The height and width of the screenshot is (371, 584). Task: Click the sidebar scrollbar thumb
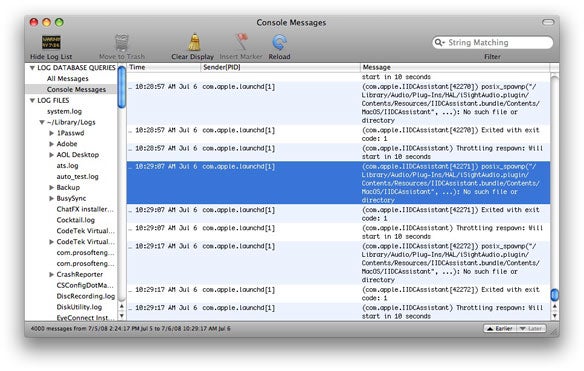point(122,87)
